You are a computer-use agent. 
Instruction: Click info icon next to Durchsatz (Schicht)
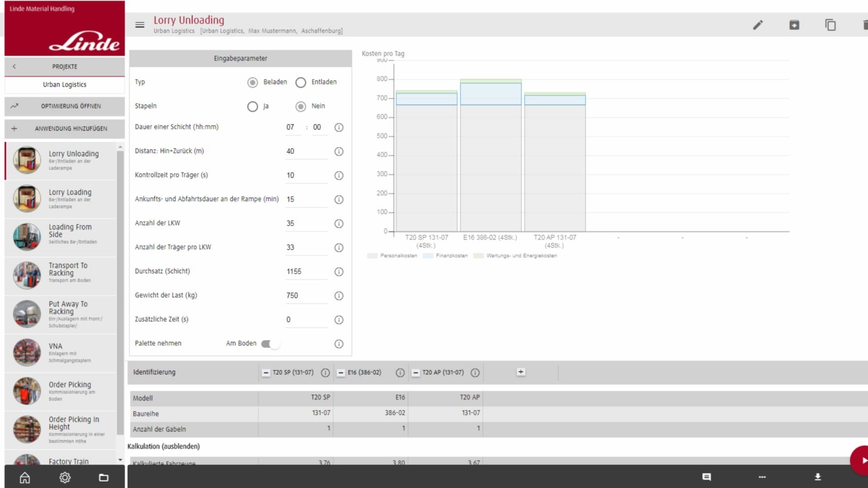click(339, 272)
